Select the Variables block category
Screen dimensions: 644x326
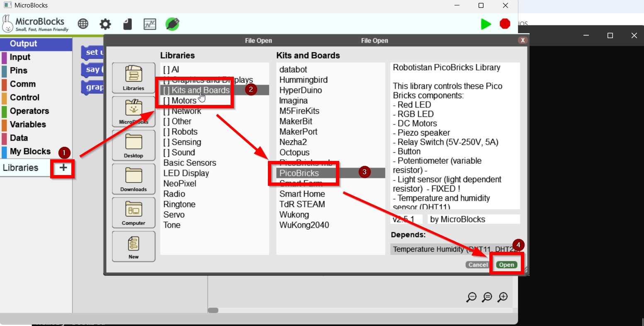(x=36, y=124)
